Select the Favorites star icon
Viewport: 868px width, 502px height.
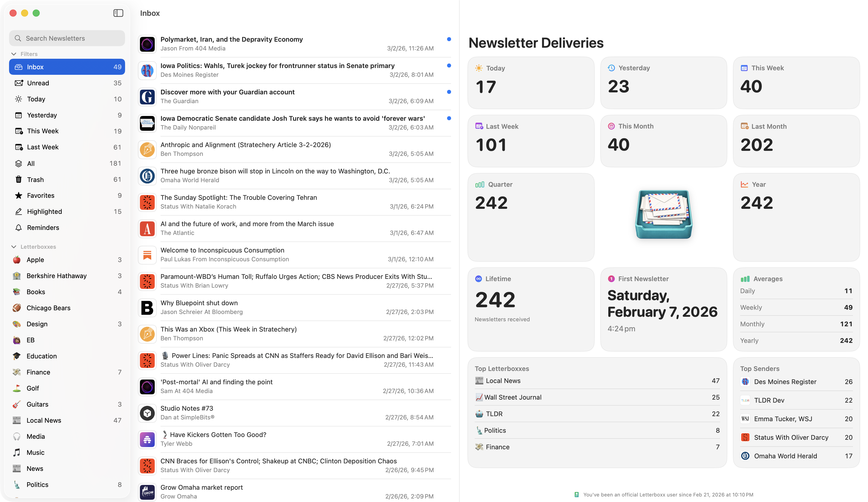click(x=19, y=195)
